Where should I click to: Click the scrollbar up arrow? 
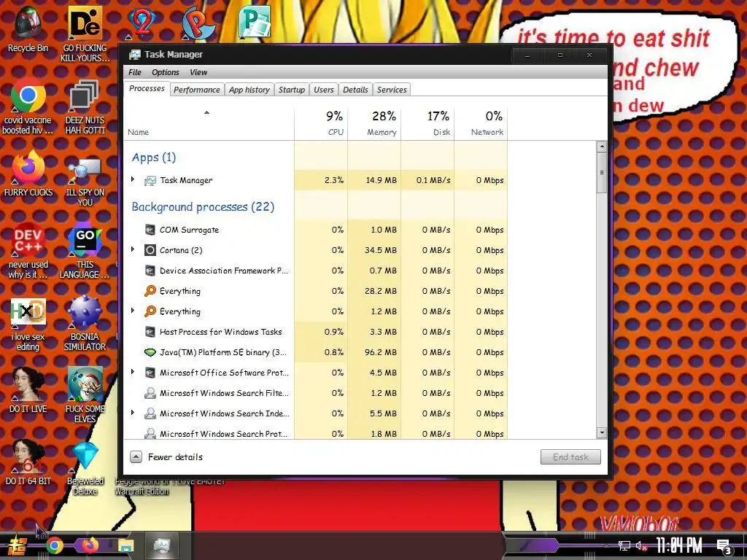click(x=602, y=147)
